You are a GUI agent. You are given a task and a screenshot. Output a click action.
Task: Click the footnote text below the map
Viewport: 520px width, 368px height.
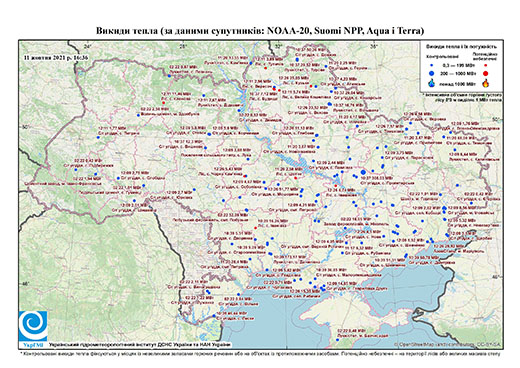click(260, 353)
